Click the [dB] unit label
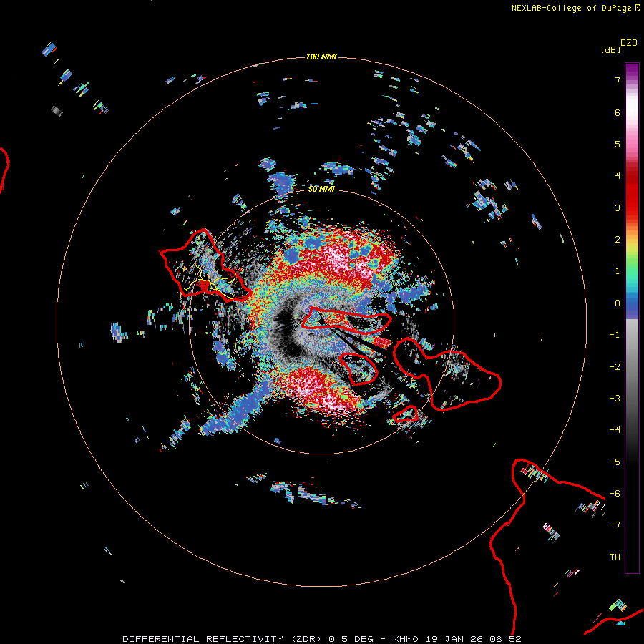 coord(610,49)
